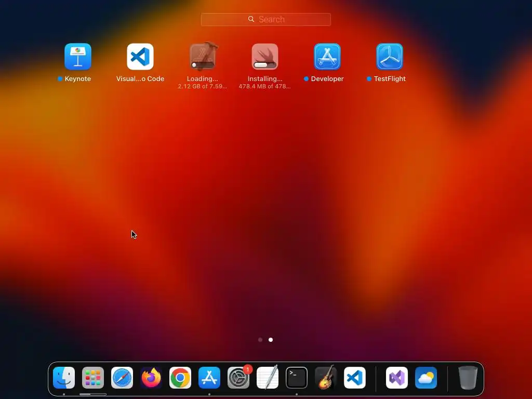The width and height of the screenshot is (532, 399).
Task: Click the Xcode icon showing Loading
Action: tap(203, 56)
